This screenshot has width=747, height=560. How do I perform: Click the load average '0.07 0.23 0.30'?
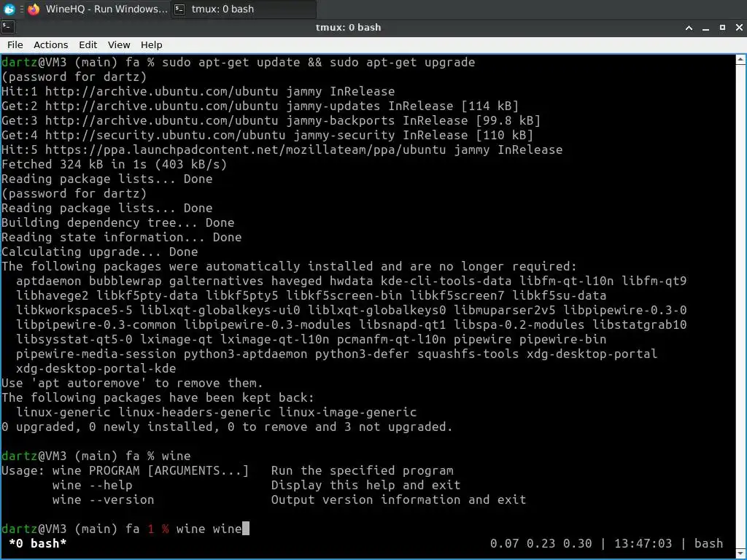coord(541,543)
